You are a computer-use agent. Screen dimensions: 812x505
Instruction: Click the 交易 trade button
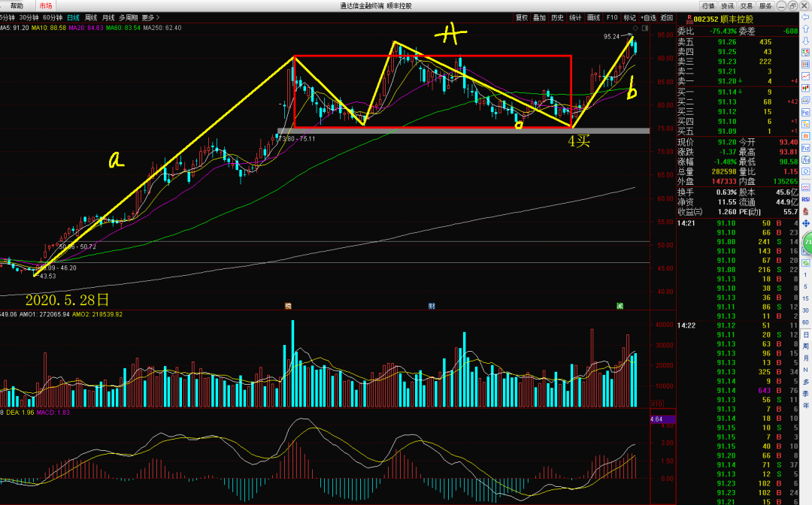[747, 6]
